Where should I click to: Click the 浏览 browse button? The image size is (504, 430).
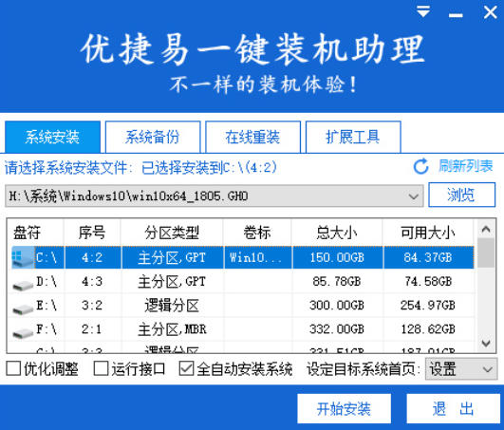(x=461, y=195)
